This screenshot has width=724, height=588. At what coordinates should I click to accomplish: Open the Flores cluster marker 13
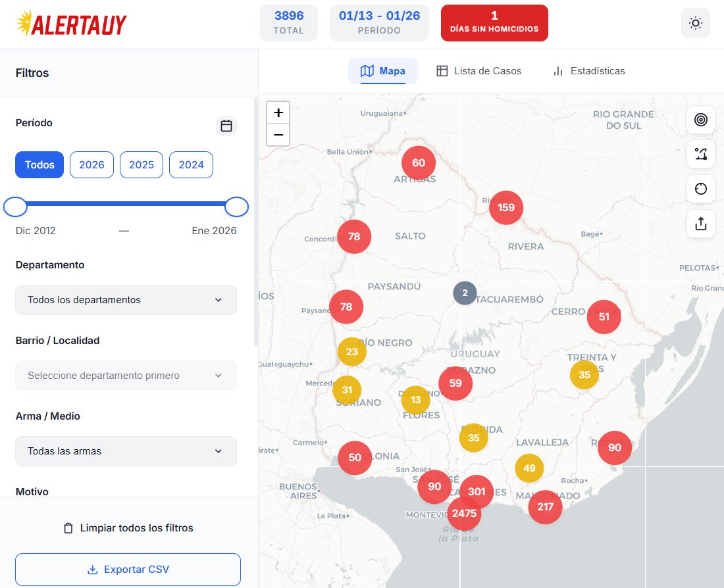point(415,400)
